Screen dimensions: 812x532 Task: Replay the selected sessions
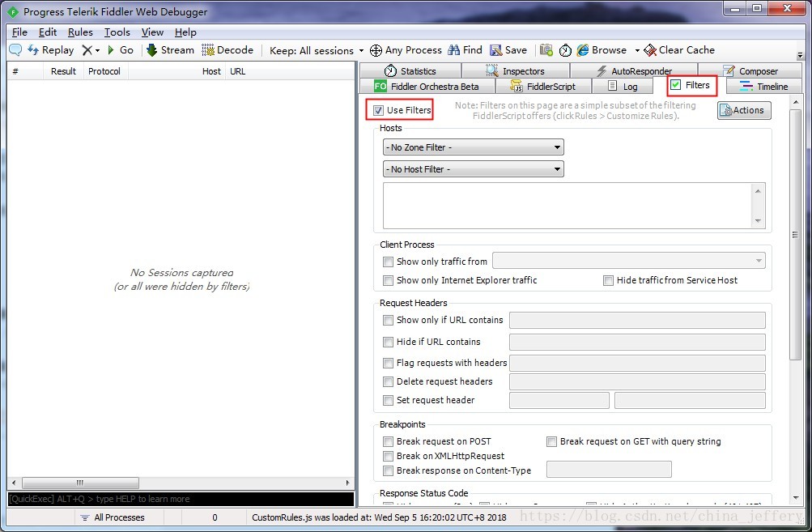point(51,50)
